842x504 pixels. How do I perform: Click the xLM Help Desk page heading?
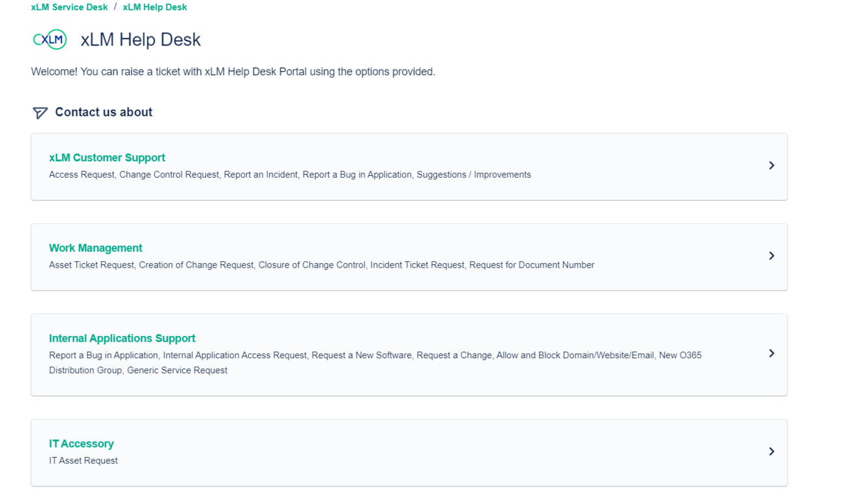141,40
